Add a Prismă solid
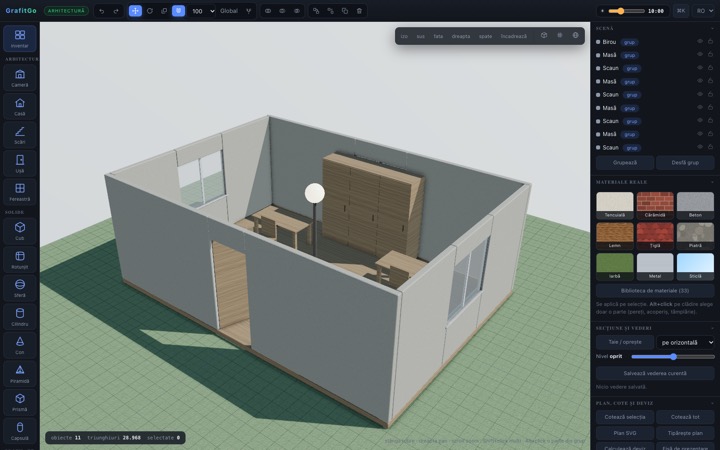The width and height of the screenshot is (720, 450). click(20, 402)
